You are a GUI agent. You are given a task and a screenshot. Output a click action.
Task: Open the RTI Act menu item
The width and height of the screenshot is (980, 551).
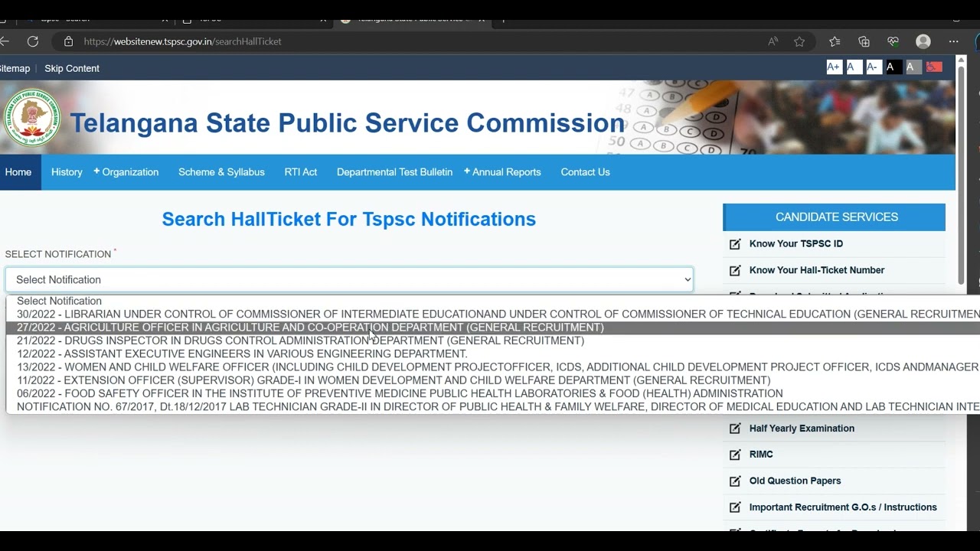point(301,172)
